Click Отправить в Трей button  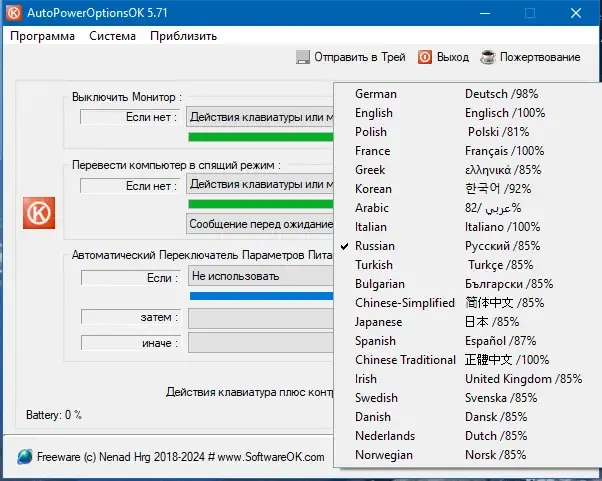[351, 57]
